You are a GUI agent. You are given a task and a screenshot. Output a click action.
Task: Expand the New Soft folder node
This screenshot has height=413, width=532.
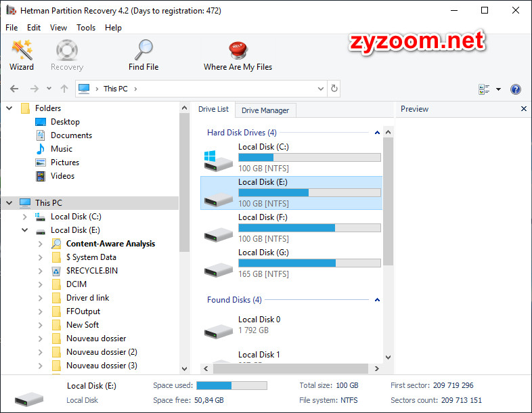[x=41, y=325]
